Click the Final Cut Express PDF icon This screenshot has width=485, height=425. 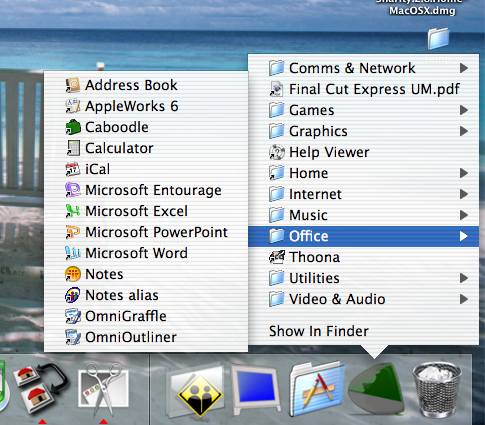pyautogui.click(x=277, y=89)
